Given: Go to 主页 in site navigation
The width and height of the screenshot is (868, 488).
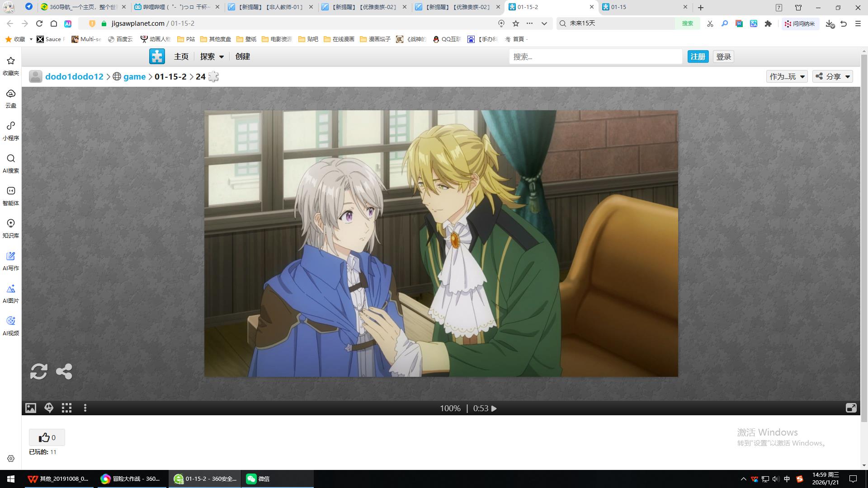Looking at the screenshot, I should [181, 56].
